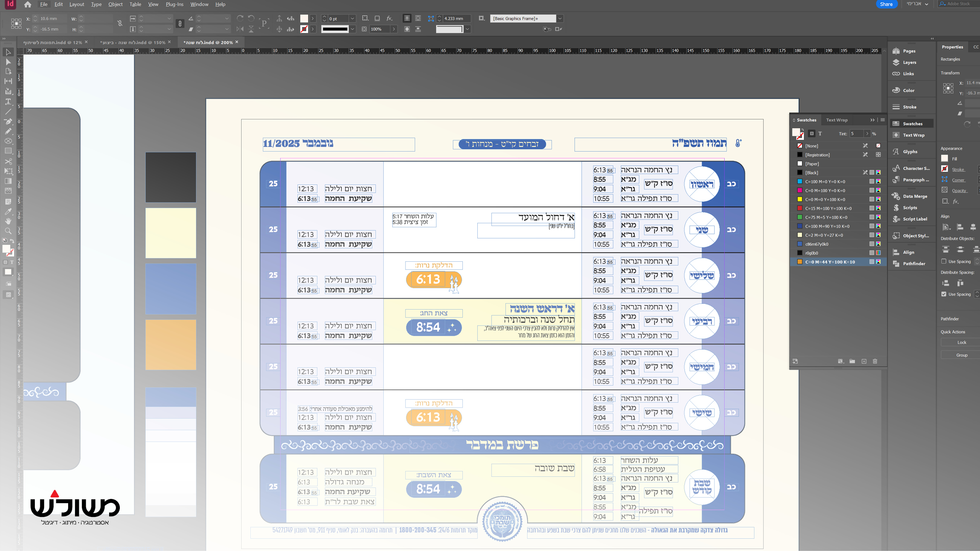
Task: Switch to the Text Wrap tab
Action: (836, 120)
